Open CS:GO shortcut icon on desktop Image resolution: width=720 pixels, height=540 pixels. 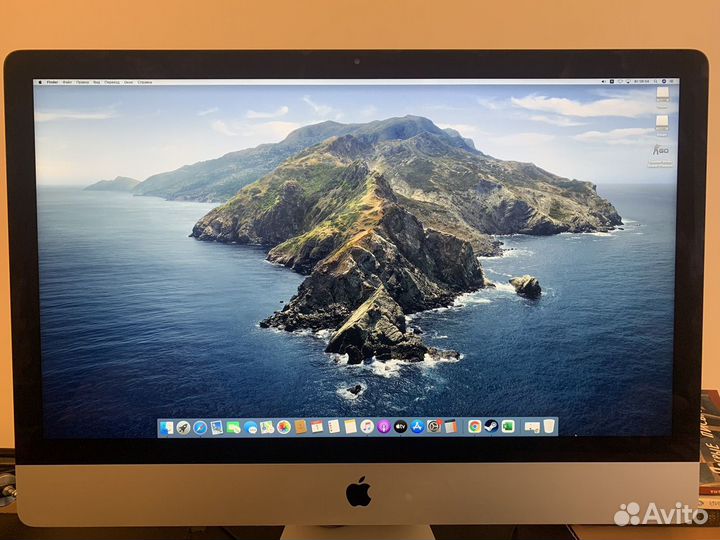point(661,151)
